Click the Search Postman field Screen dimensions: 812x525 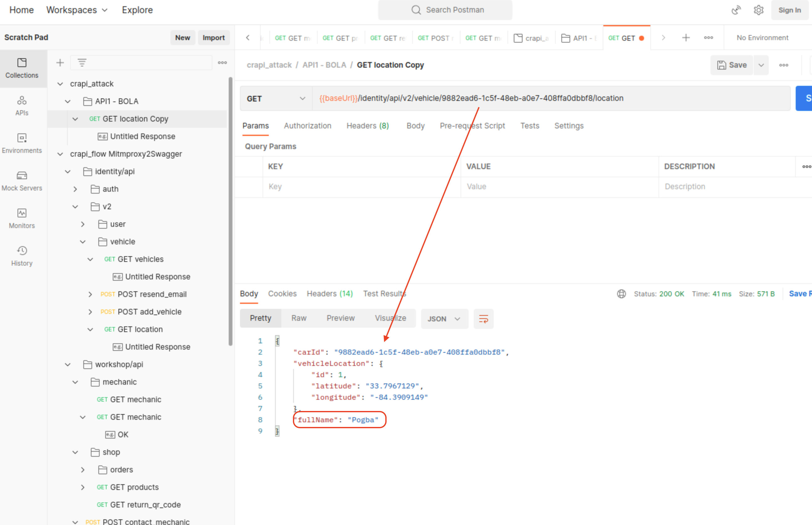pos(445,10)
